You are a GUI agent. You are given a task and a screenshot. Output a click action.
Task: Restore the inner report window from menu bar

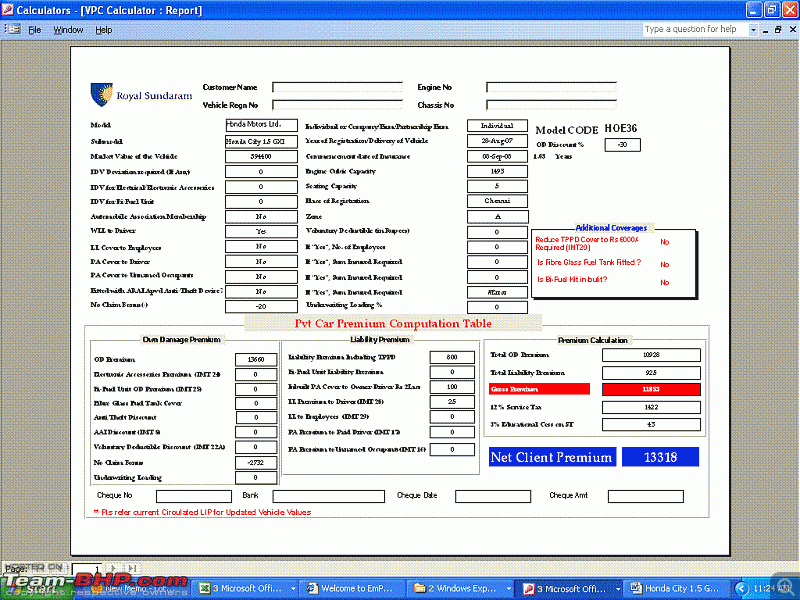(778, 30)
